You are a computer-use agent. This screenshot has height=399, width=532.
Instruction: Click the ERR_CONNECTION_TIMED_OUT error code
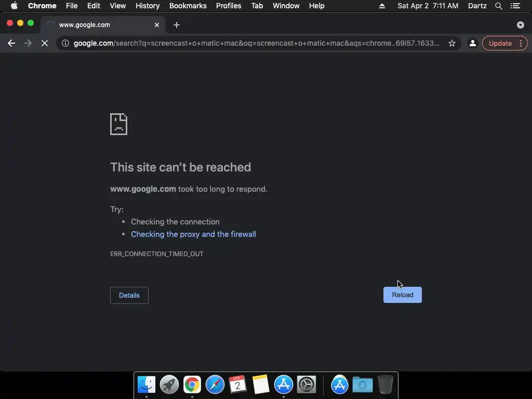157,254
